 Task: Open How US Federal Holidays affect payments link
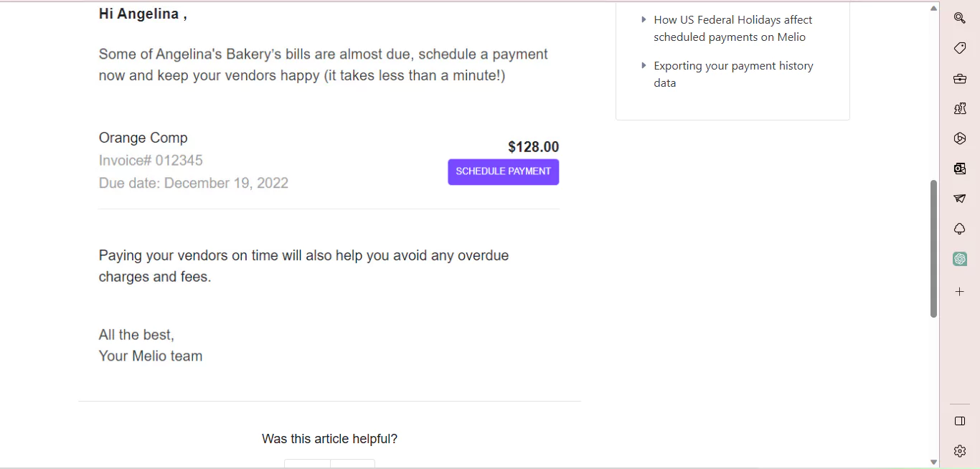pyautogui.click(x=733, y=29)
